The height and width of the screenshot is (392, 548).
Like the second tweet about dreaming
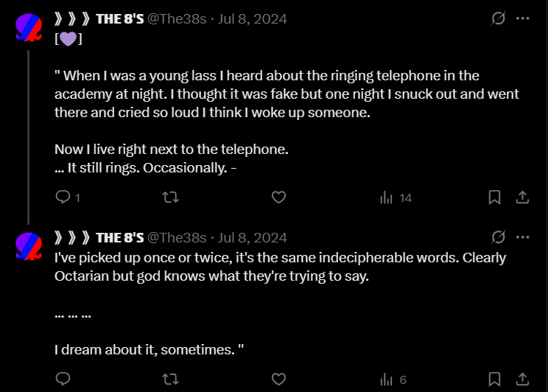coord(278,379)
